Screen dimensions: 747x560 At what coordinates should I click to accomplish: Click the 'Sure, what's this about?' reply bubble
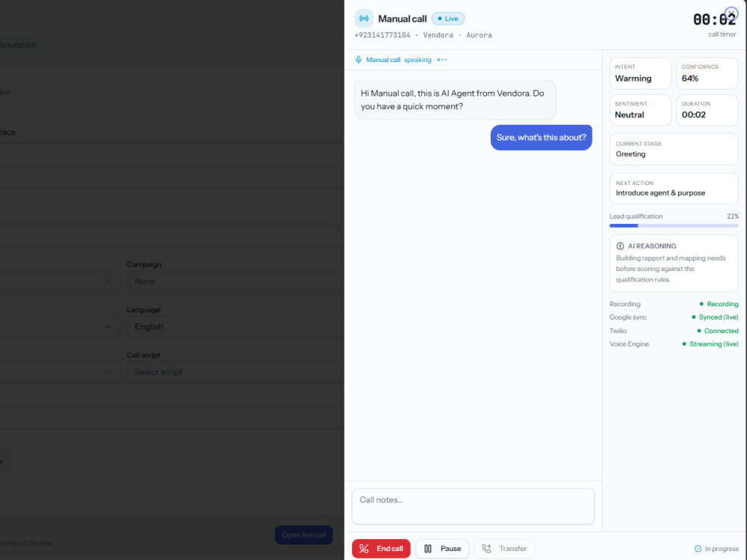pyautogui.click(x=541, y=137)
